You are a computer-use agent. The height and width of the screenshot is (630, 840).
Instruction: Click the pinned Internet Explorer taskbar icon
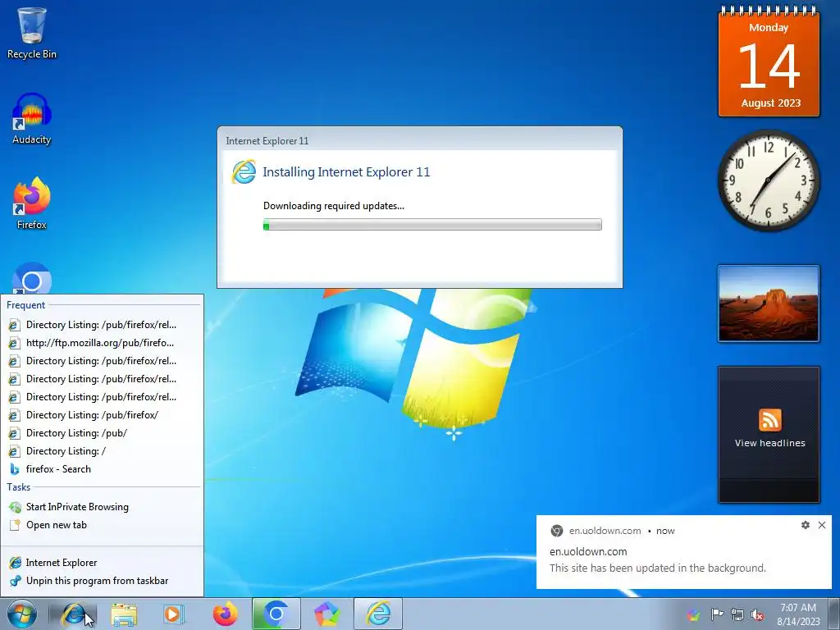tap(73, 614)
